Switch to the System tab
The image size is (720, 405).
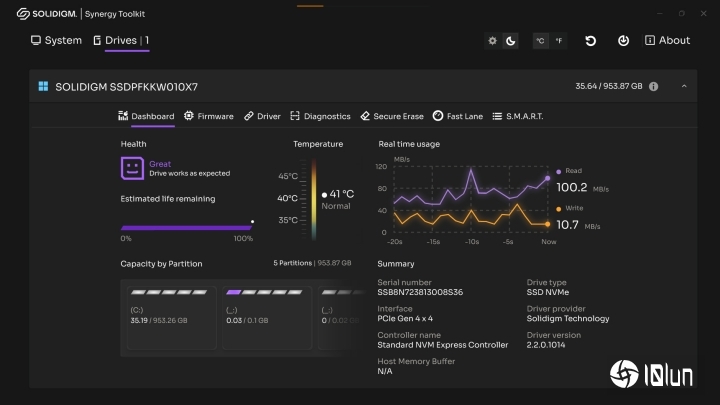coord(56,41)
